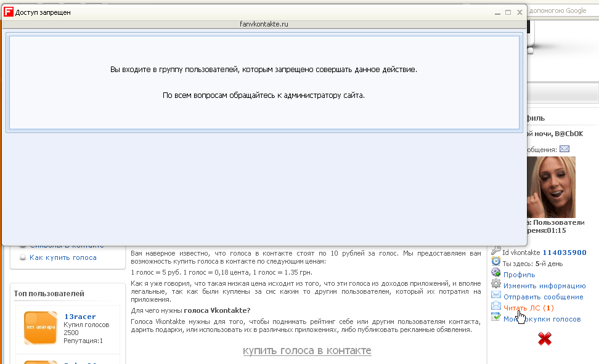Image resolution: width=599 pixels, height=364 pixels.
Task: Open the "Изменить информацию" link
Action: (544, 286)
